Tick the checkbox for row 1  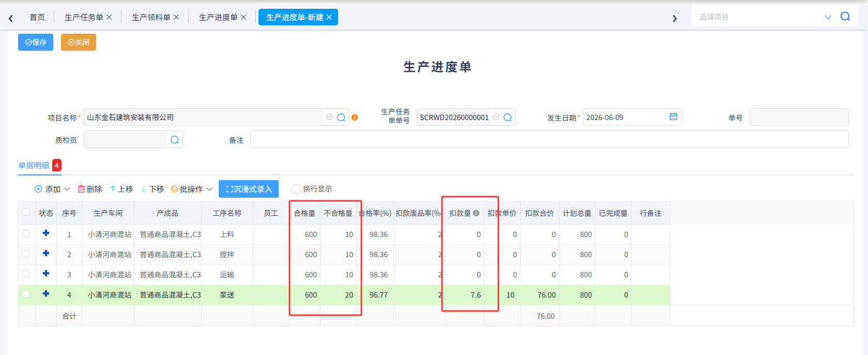pos(26,233)
